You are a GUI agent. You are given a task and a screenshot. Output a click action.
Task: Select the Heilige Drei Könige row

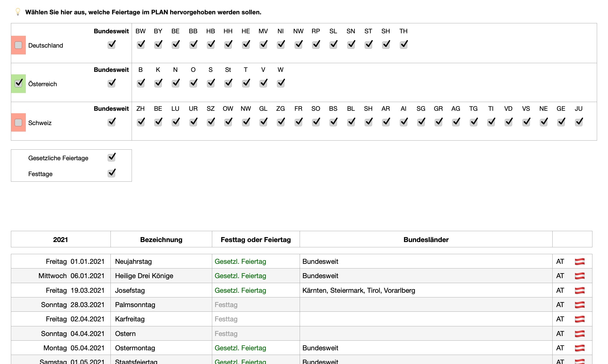pyautogui.click(x=144, y=276)
